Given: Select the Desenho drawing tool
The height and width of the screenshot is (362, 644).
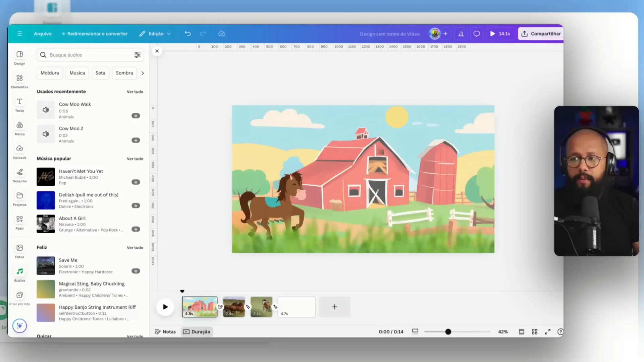Looking at the screenshot, I should click(19, 175).
